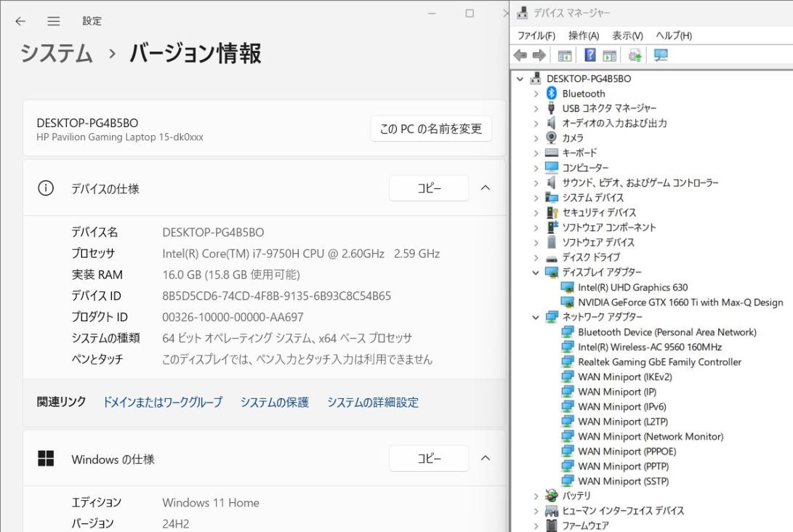Image resolution: width=793 pixels, height=532 pixels.
Task: Select ソフトウェア コンポーネント category
Action: pos(609,227)
